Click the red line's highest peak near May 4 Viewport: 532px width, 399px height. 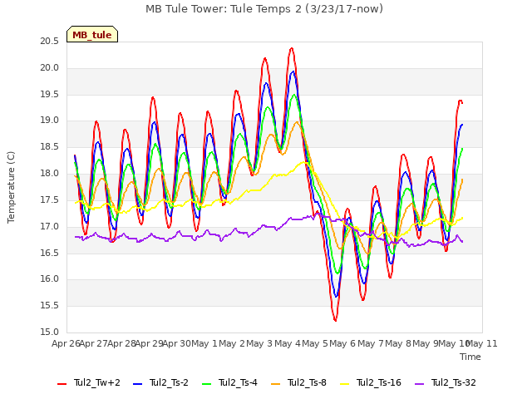click(292, 48)
